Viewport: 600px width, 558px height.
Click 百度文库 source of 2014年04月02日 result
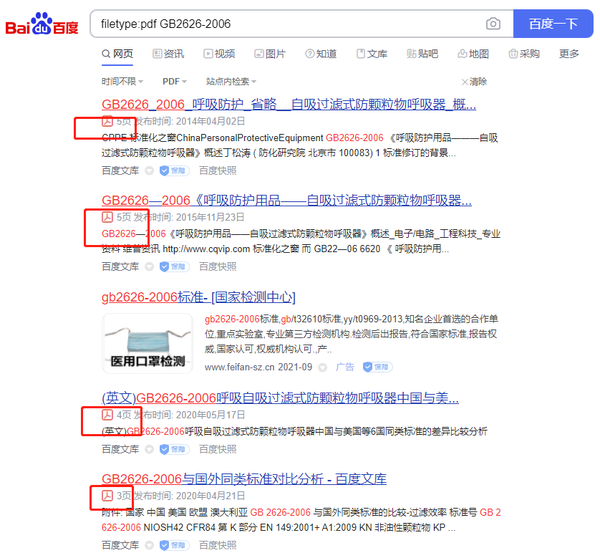(x=120, y=170)
